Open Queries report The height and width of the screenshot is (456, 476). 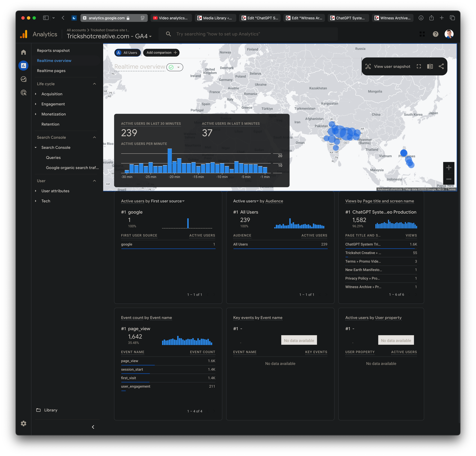coord(53,158)
